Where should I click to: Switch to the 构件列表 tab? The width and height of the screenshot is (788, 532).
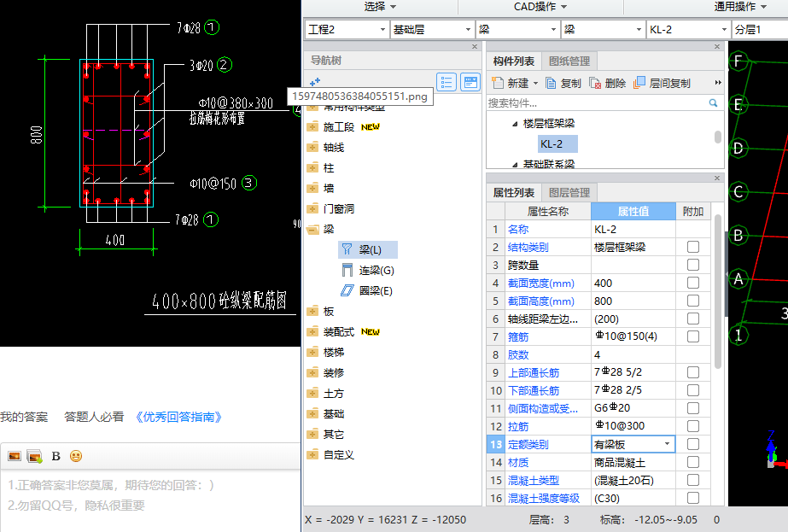(x=514, y=61)
